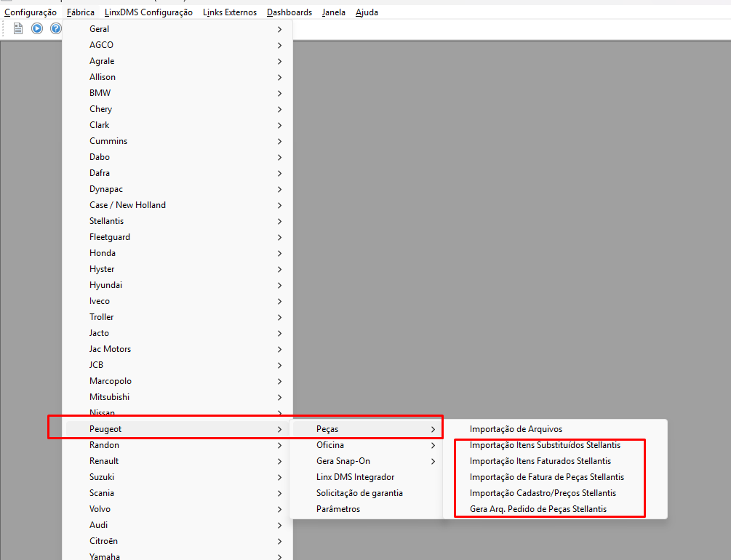Choose Importação de Arquivos
731x560 pixels.
tap(555, 429)
